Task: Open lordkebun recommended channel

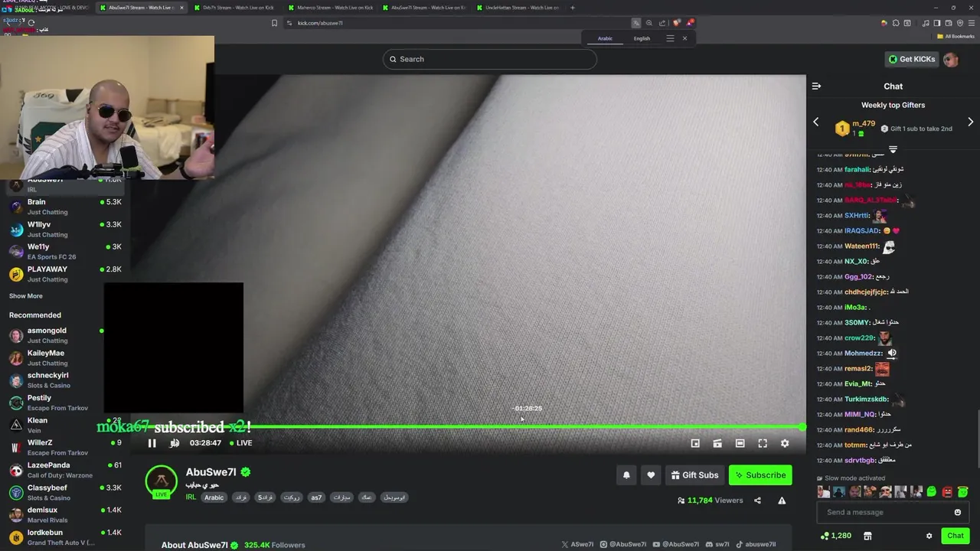Action: coord(65,537)
